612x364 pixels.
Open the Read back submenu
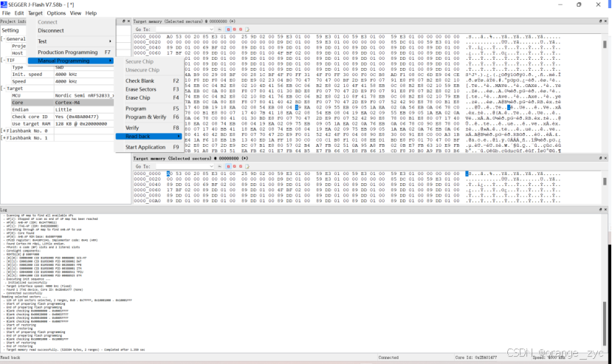click(148, 137)
